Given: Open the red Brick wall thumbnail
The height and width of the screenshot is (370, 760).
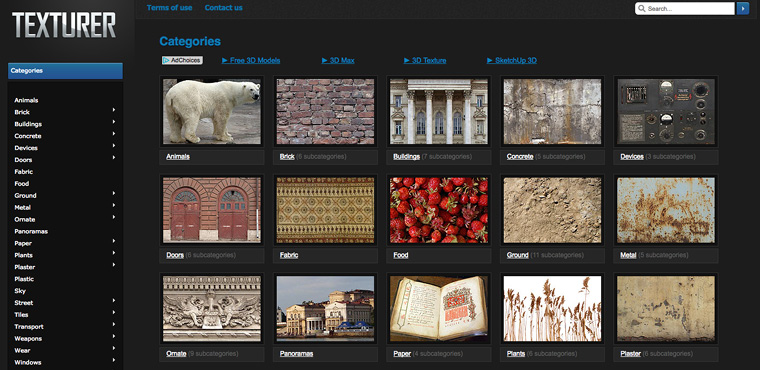Looking at the screenshot, I should 325,112.
